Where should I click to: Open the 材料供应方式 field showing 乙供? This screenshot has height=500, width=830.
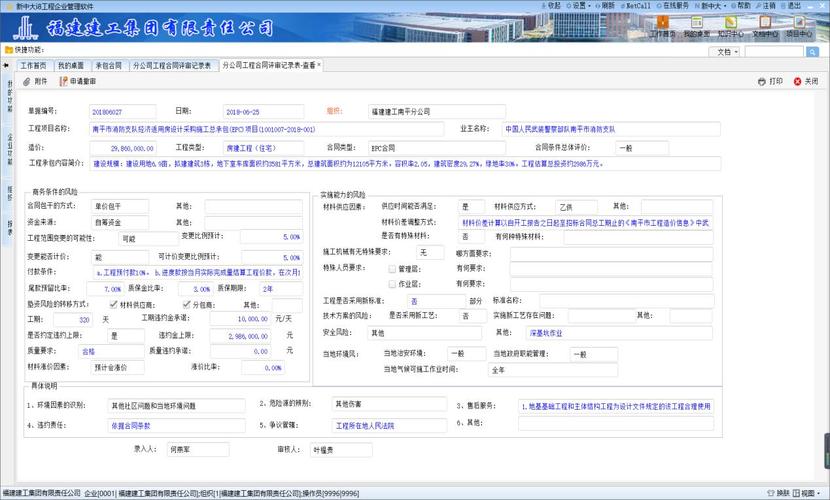[576, 207]
